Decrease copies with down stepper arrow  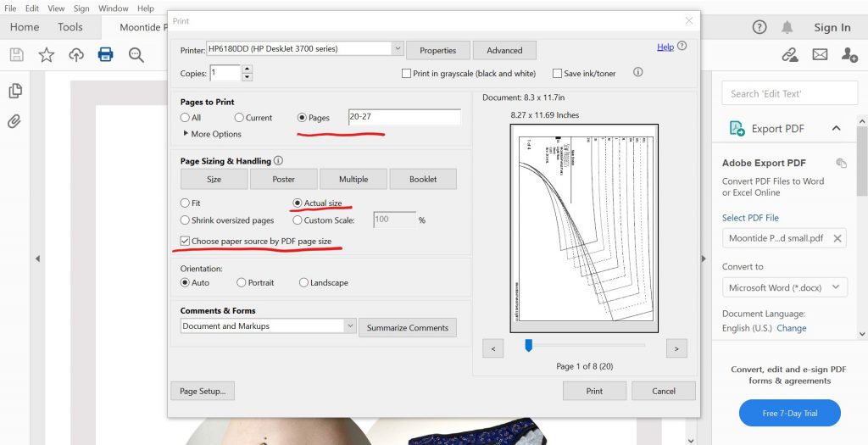click(x=247, y=77)
